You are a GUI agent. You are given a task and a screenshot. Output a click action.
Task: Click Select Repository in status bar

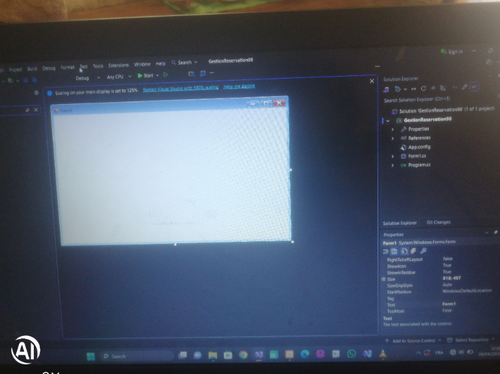(x=471, y=340)
